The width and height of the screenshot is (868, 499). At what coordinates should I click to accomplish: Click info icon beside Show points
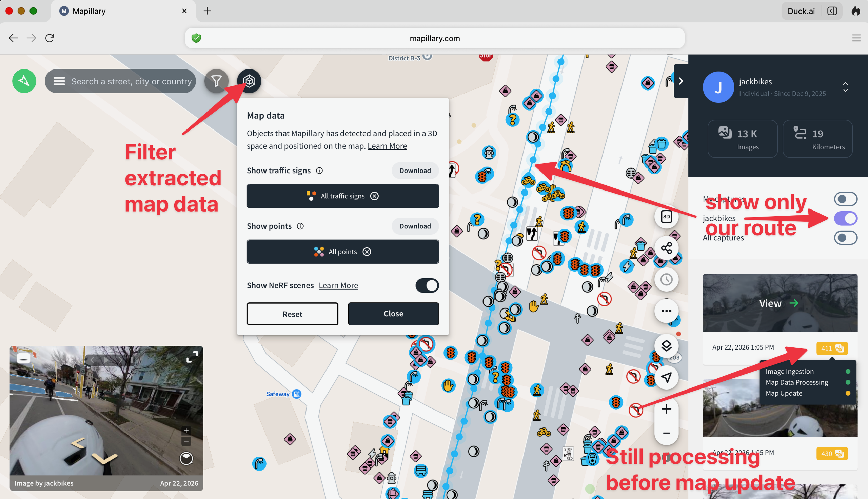click(x=300, y=226)
